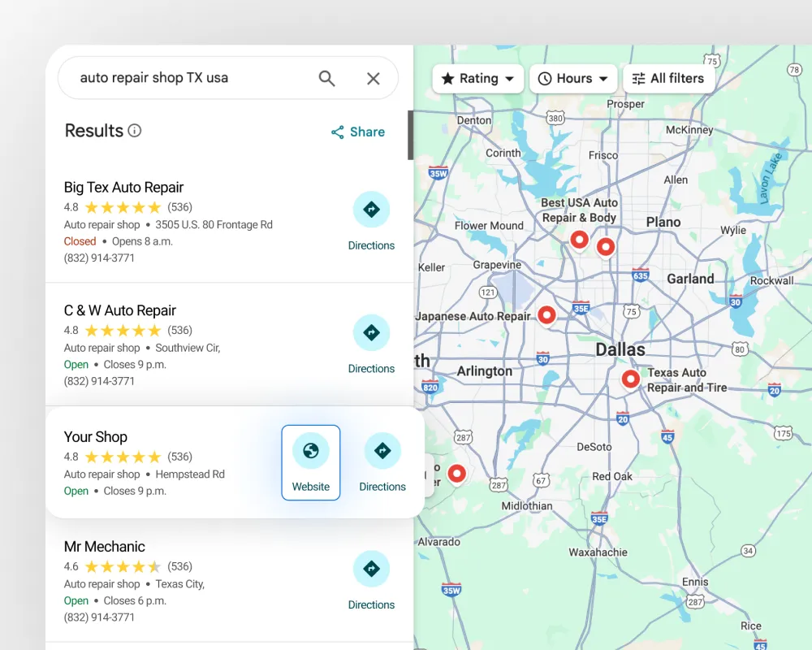Get directions to Big Tex Auto Repair
This screenshot has height=650, width=812.
pyautogui.click(x=371, y=210)
